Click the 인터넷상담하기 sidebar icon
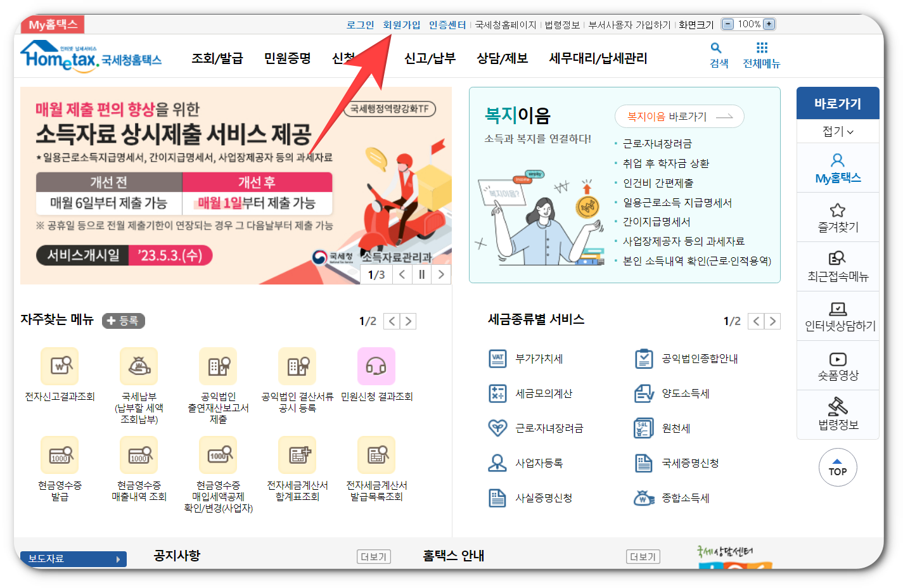 point(838,309)
